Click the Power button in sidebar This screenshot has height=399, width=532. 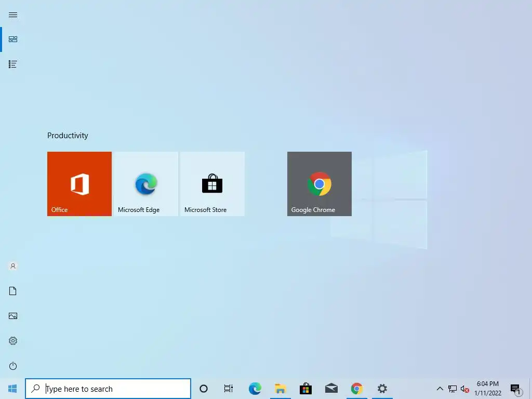tap(13, 366)
